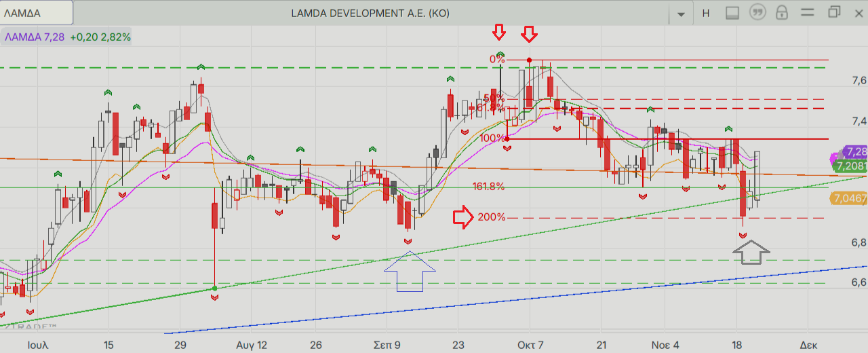Click the ΛΑΜΔΑ symbol input field
868x353 pixels.
click(x=35, y=13)
